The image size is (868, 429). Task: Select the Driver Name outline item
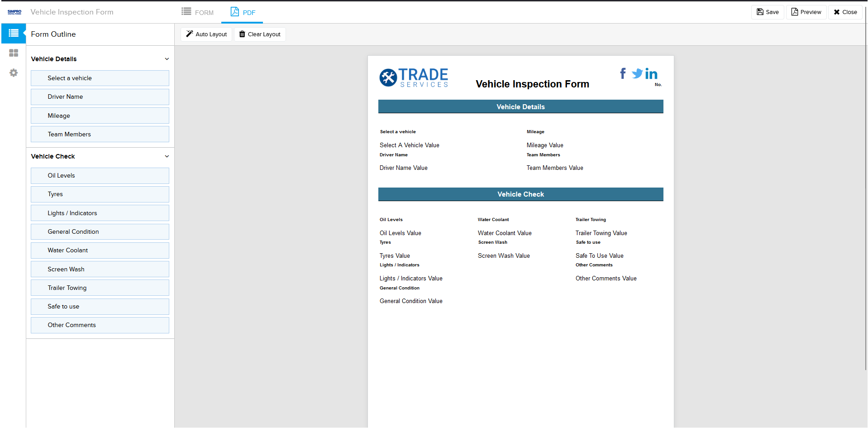point(100,97)
